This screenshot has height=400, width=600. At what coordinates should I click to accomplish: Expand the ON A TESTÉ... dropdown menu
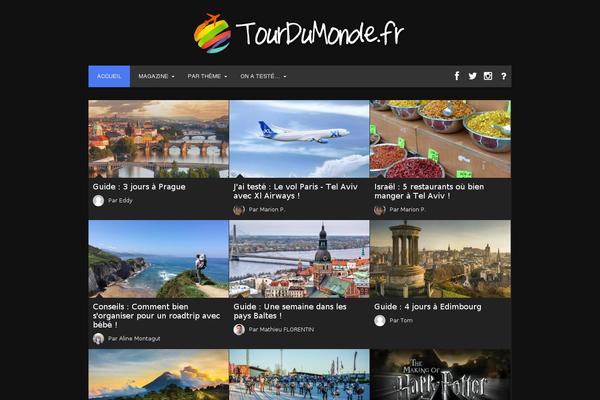(x=263, y=76)
